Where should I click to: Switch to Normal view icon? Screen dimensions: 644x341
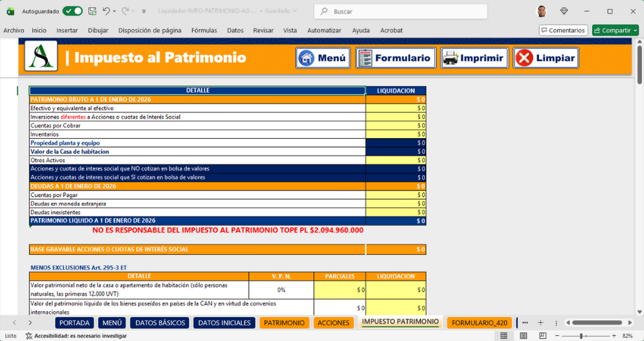(x=504, y=336)
